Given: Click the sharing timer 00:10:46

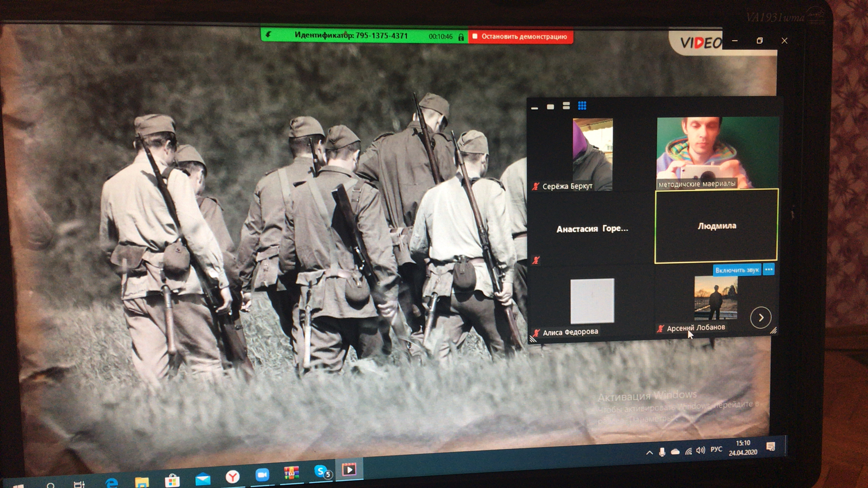Looking at the screenshot, I should [440, 37].
